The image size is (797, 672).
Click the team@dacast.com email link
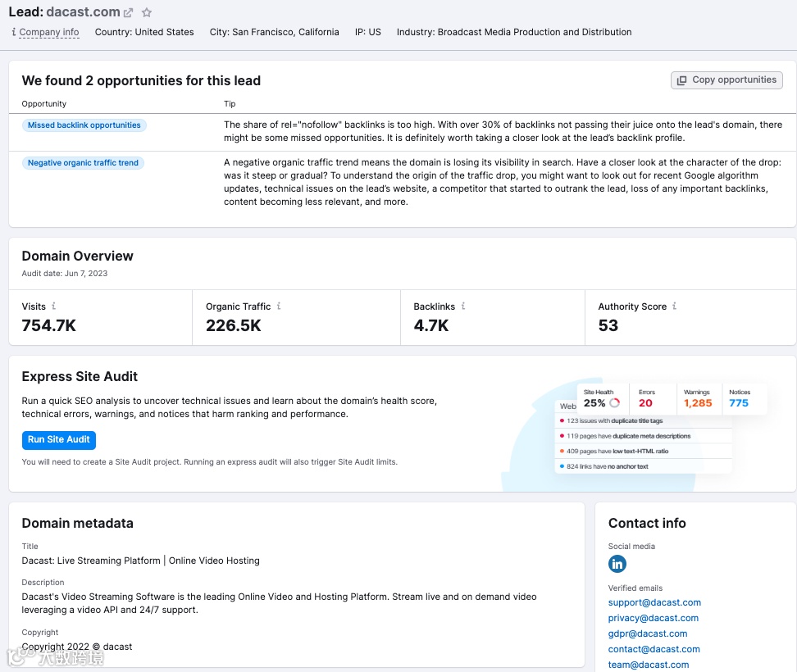[649, 665]
